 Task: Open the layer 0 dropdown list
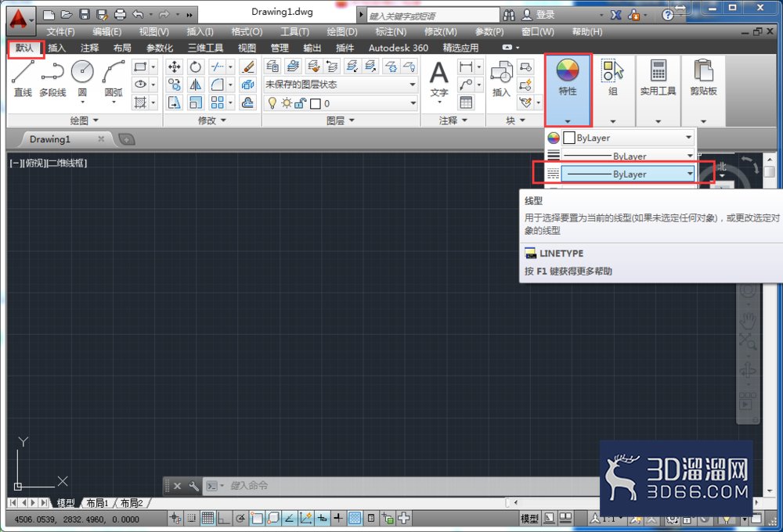tap(341, 103)
